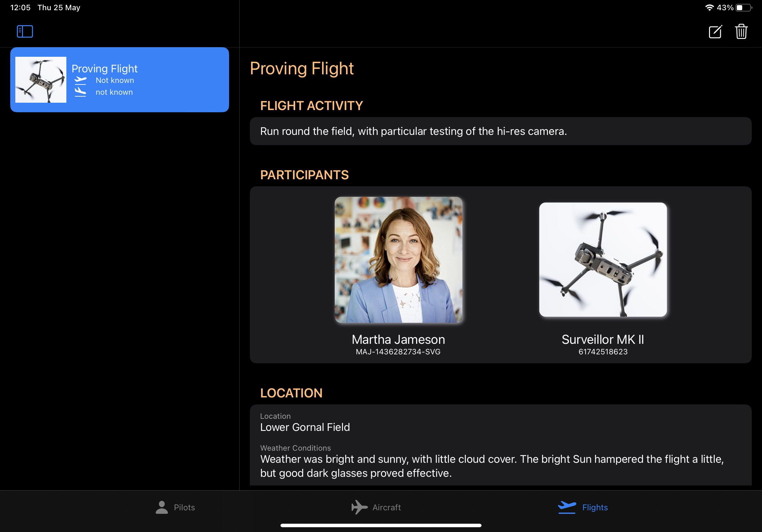Image resolution: width=762 pixels, height=532 pixels.
Task: Tap the edit (compose) flight icon
Action: 715,32
